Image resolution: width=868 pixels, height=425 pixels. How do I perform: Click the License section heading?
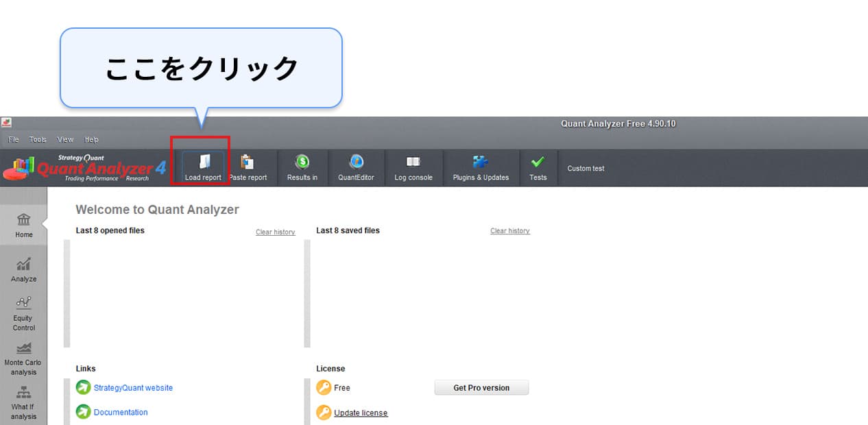[x=330, y=369]
